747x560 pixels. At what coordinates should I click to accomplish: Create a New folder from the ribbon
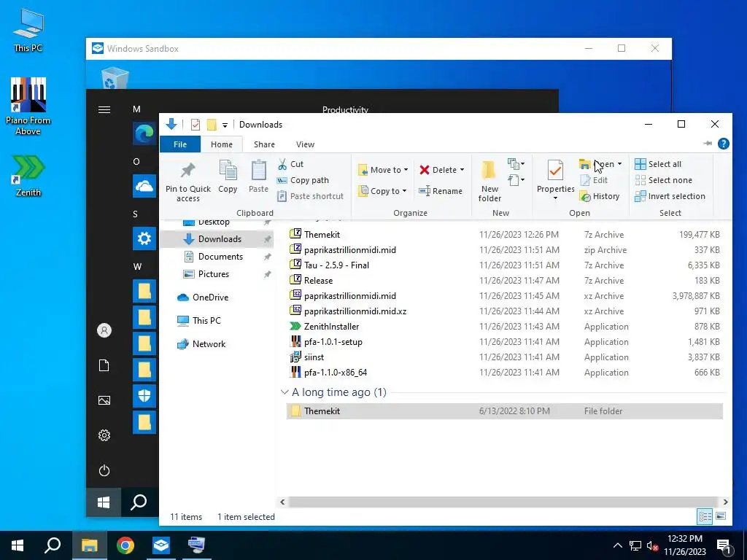click(x=489, y=182)
